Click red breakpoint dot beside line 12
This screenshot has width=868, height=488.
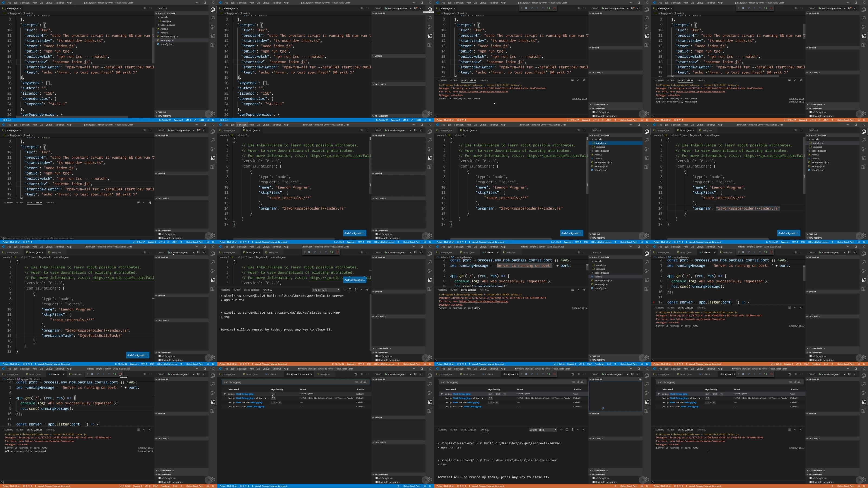click(x=654, y=303)
